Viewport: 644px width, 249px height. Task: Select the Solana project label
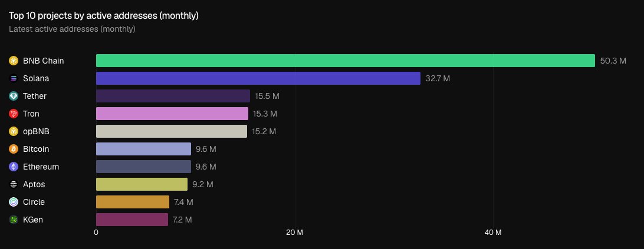(x=36, y=78)
